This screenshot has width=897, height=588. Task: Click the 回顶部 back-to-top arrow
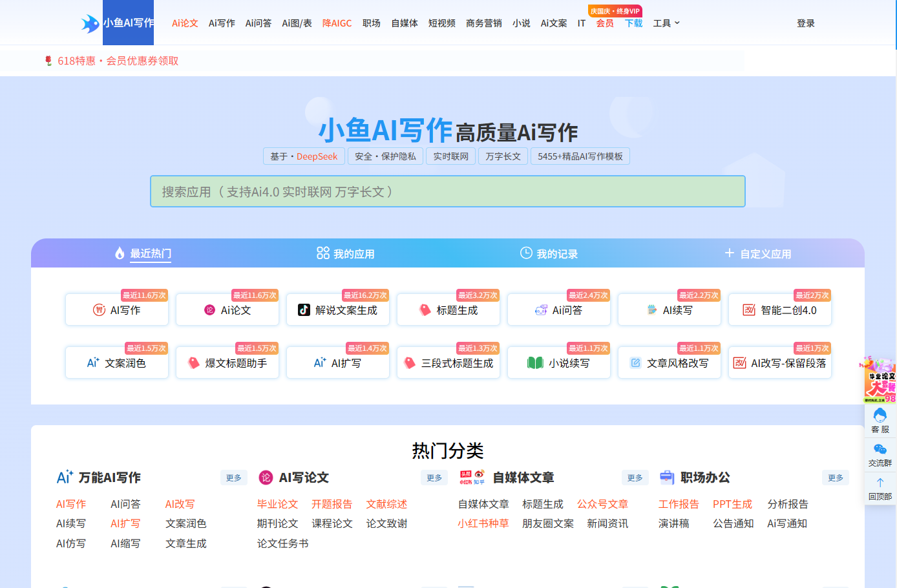[x=880, y=488]
